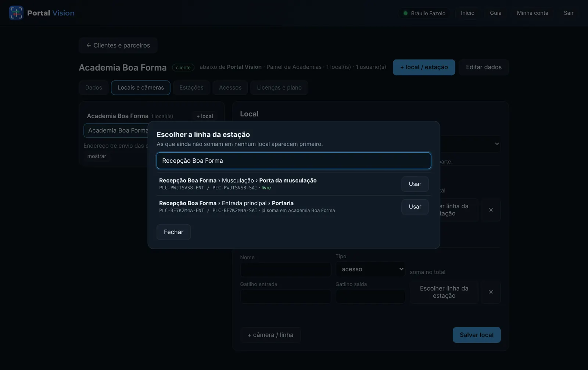Click the PLC-BF7K2M4A-ENT code text
The image size is (588, 370).
(182, 211)
